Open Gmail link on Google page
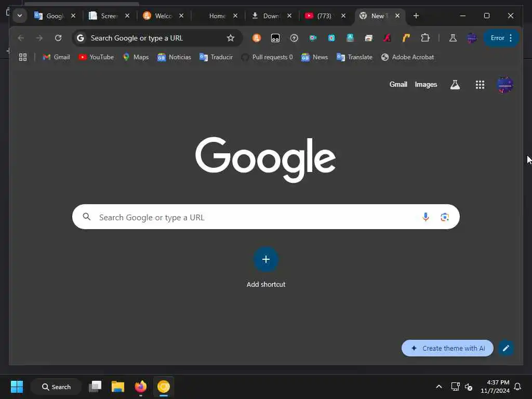The height and width of the screenshot is (399, 532). (398, 85)
